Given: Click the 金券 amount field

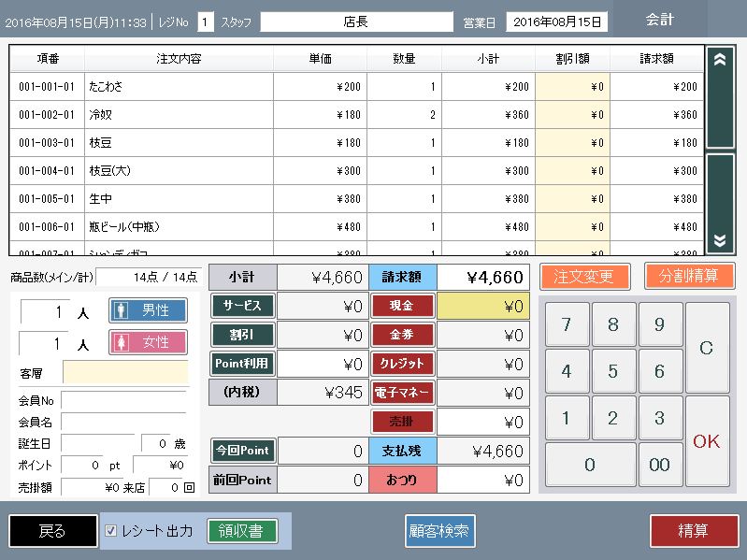Looking at the screenshot, I should coord(483,336).
